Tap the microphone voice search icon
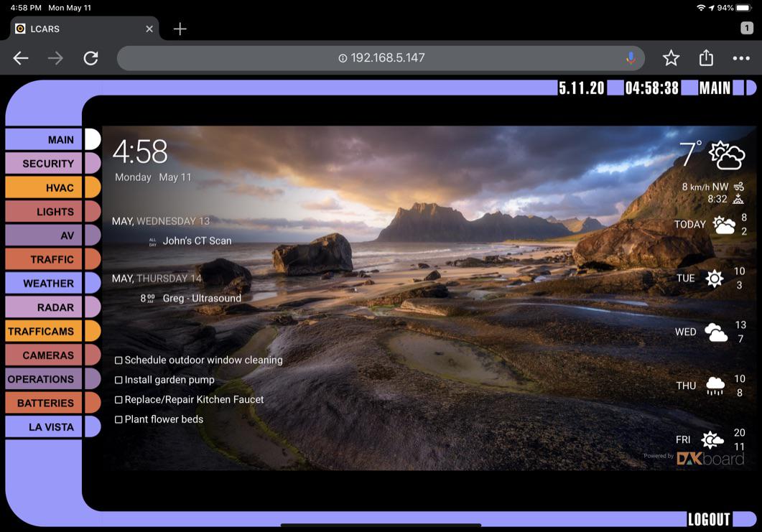This screenshot has width=762, height=532. (631, 58)
